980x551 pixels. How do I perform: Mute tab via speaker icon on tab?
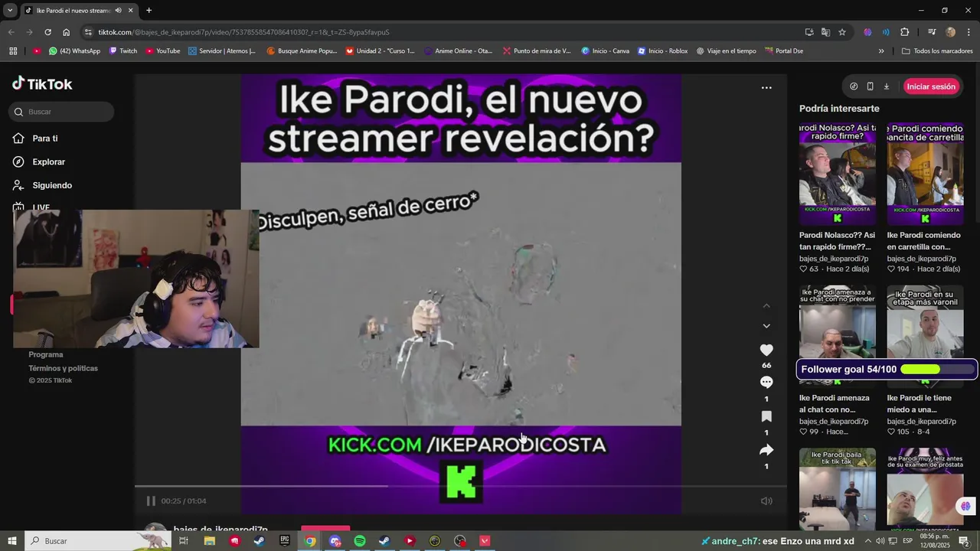point(118,11)
